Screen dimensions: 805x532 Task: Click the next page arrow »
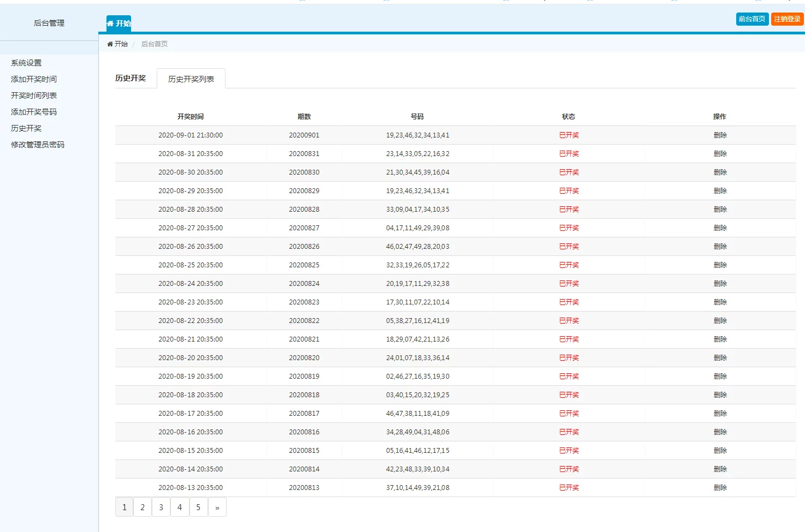217,507
